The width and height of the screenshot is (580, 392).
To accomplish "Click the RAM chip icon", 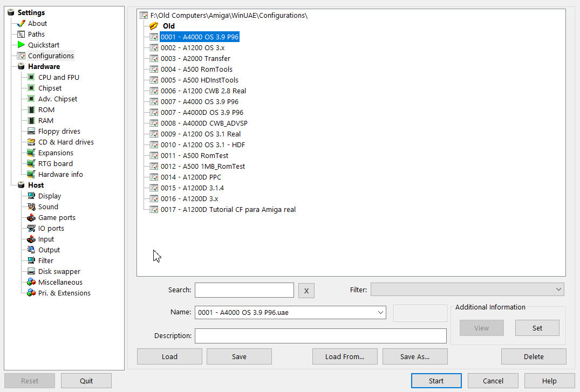I will (x=31, y=121).
